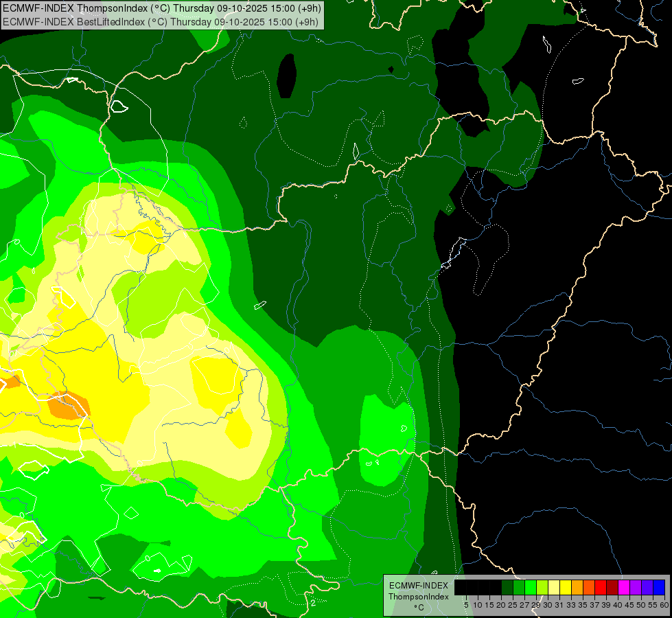Select the bright red legend swatch (37-39)

click(601, 587)
